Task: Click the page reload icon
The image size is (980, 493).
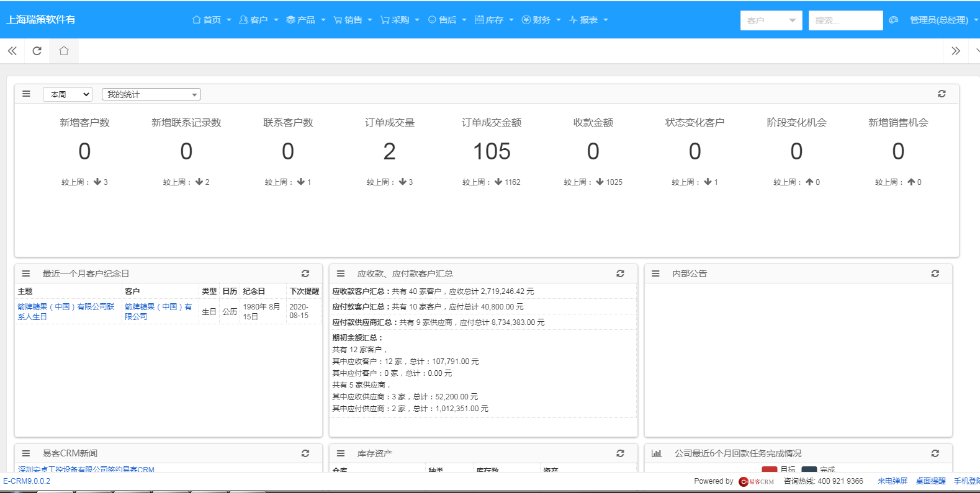Action: click(x=37, y=51)
